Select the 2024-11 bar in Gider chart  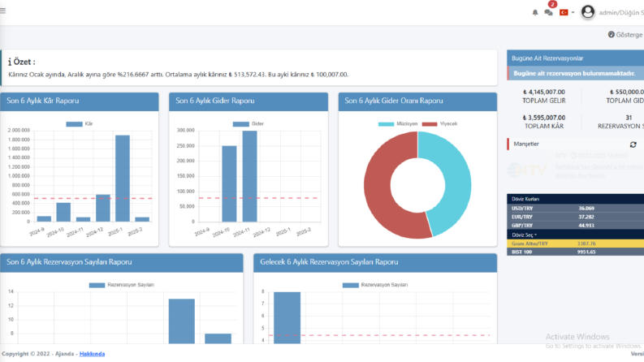249,176
